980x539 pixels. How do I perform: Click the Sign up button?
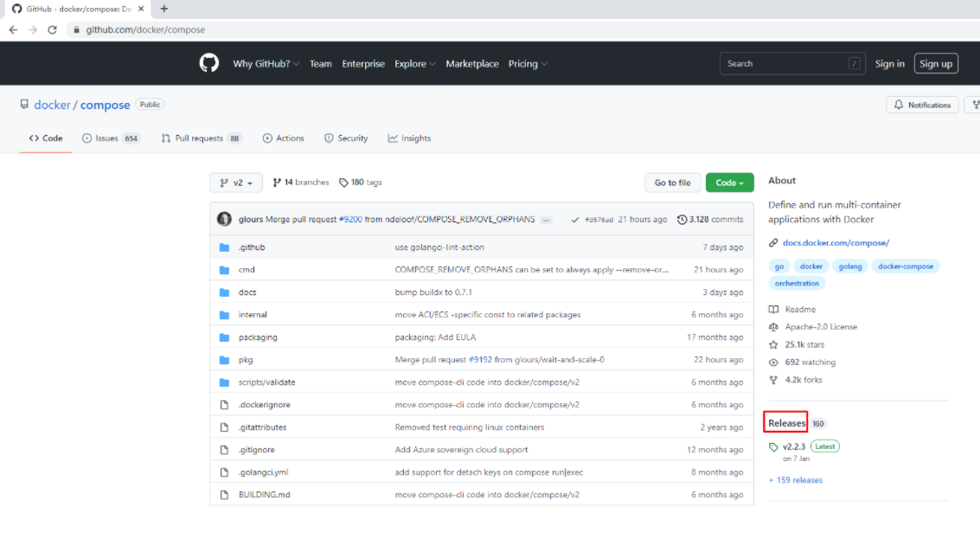936,64
